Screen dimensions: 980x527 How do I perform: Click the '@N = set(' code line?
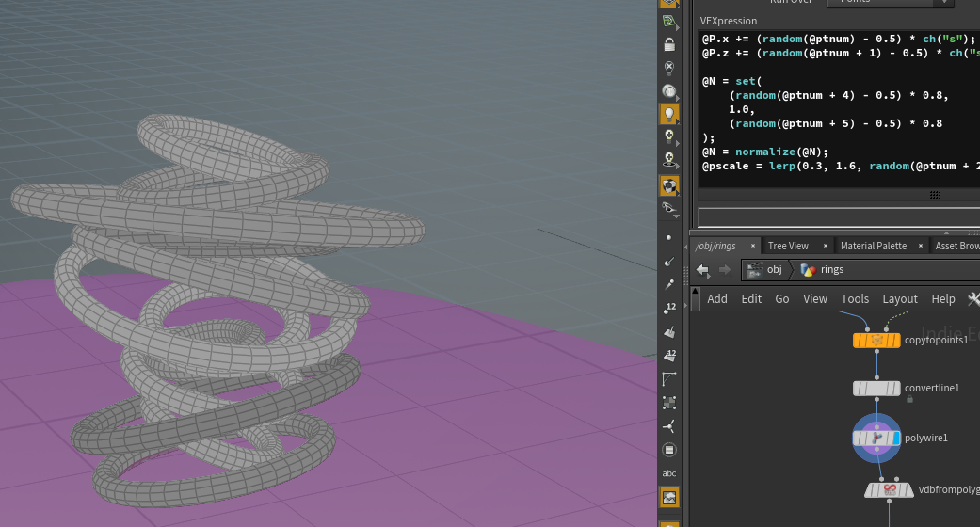coord(731,81)
